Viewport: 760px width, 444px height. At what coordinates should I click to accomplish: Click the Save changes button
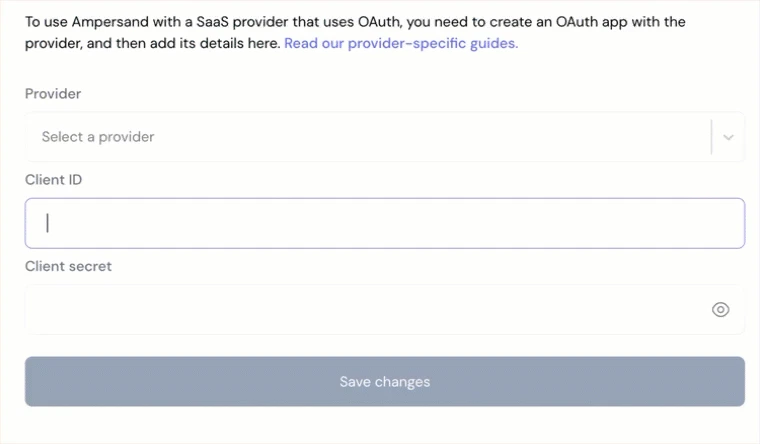click(x=385, y=381)
